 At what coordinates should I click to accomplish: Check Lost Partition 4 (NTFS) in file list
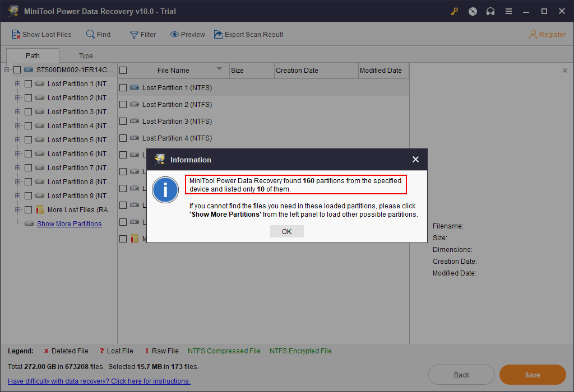pyautogui.click(x=123, y=138)
